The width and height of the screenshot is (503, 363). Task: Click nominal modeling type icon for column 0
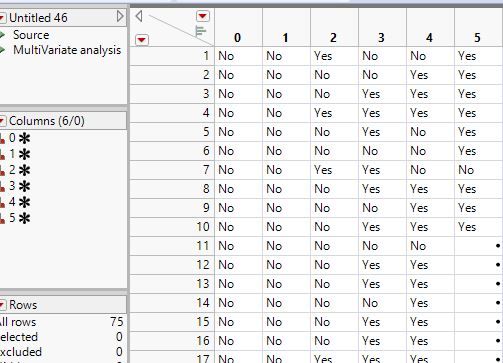pyautogui.click(x=2, y=138)
